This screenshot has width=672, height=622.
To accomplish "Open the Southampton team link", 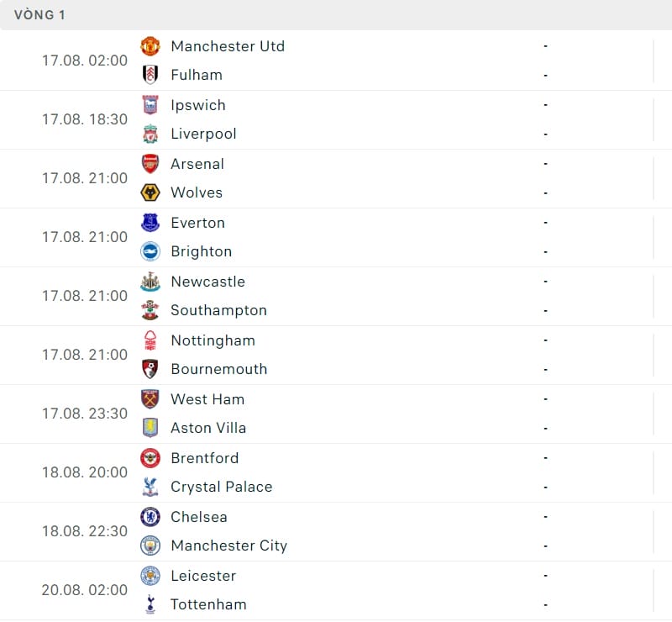I will pos(218,310).
